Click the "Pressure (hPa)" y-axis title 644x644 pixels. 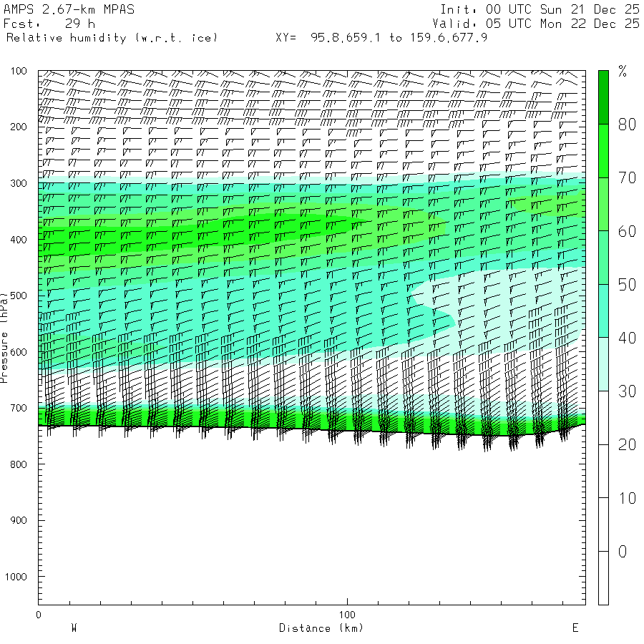tap(5, 336)
